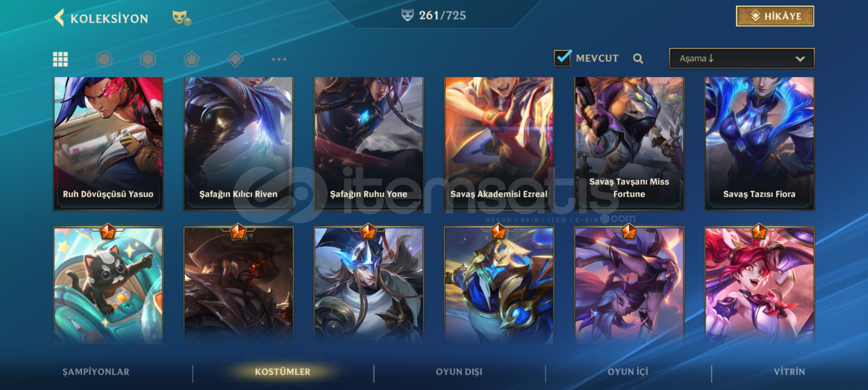Click the HİKÂYE button
Image resolution: width=868 pixels, height=390 pixels.
coord(775,16)
